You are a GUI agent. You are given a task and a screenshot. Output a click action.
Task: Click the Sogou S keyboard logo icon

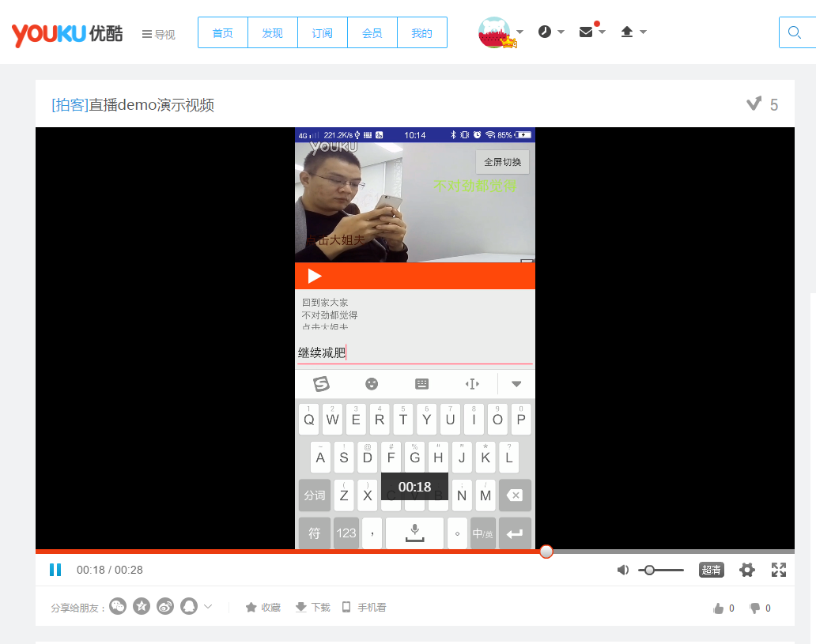321,384
